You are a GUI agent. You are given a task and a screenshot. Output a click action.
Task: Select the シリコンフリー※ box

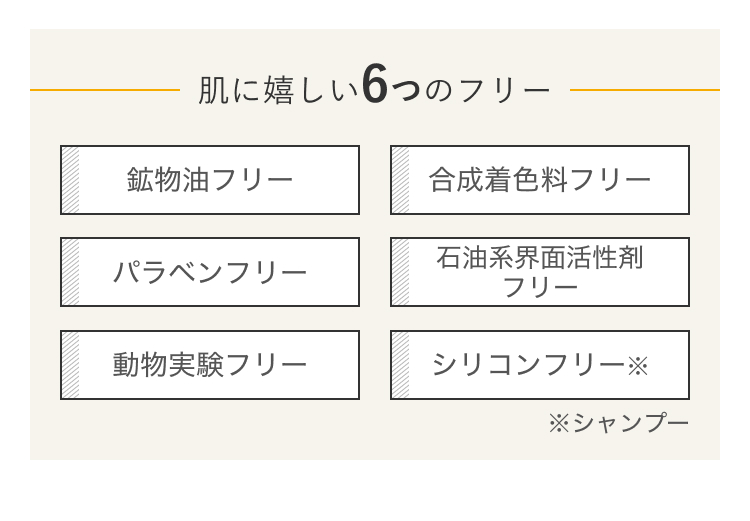tap(540, 365)
